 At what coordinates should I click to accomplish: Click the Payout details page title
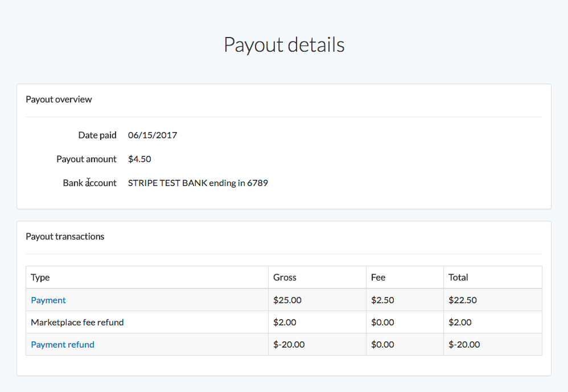284,44
